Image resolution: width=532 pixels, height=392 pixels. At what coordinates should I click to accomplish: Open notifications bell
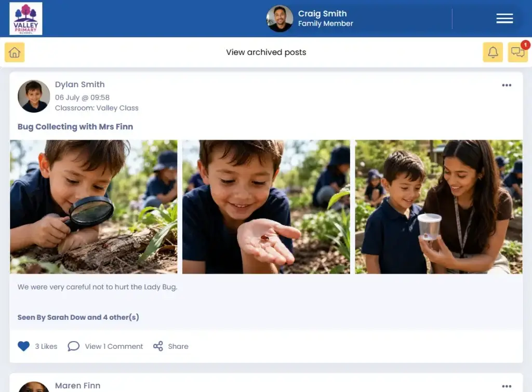(493, 52)
